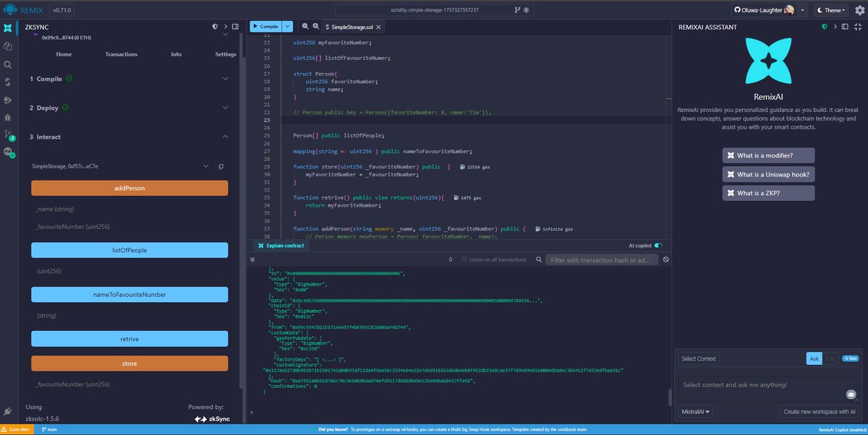Go to zkSync Settings tab
This screenshot has width=868, height=435.
[x=226, y=54]
